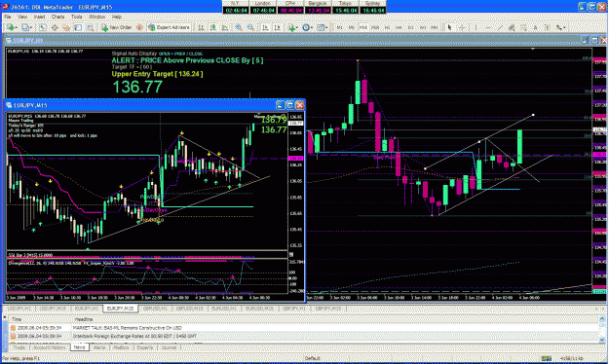
Task: Launch MetaEditor from the toolbar icon
Action: tap(139, 27)
